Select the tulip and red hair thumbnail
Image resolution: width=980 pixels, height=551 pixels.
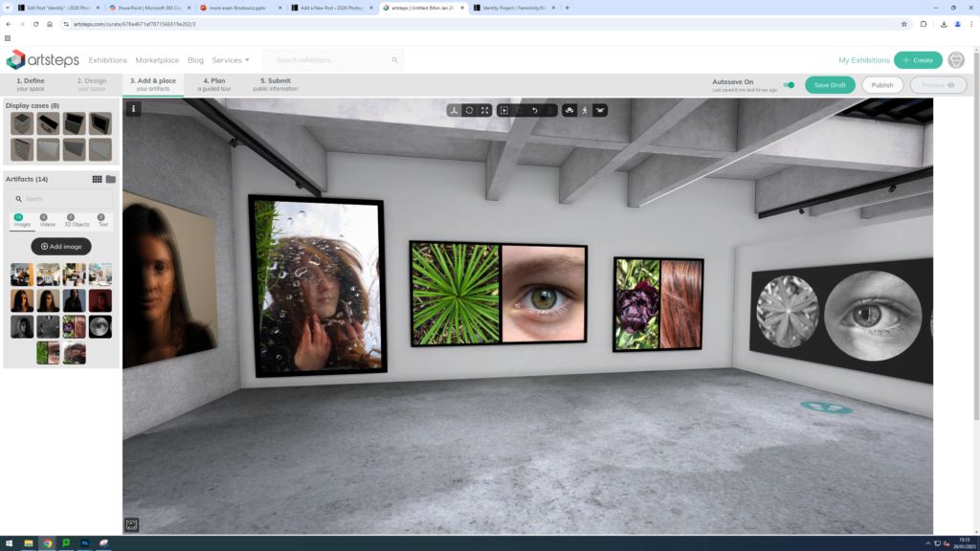click(74, 327)
